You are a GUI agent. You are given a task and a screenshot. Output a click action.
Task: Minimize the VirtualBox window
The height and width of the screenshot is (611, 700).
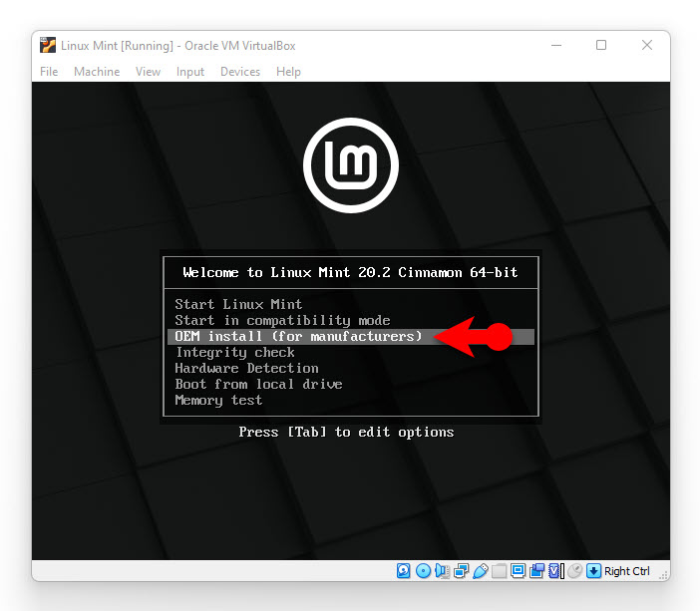[x=556, y=45]
